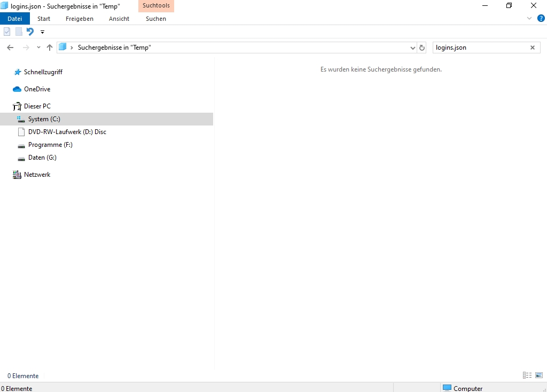
Task: Open Programme (F:) drive
Action: coord(50,145)
